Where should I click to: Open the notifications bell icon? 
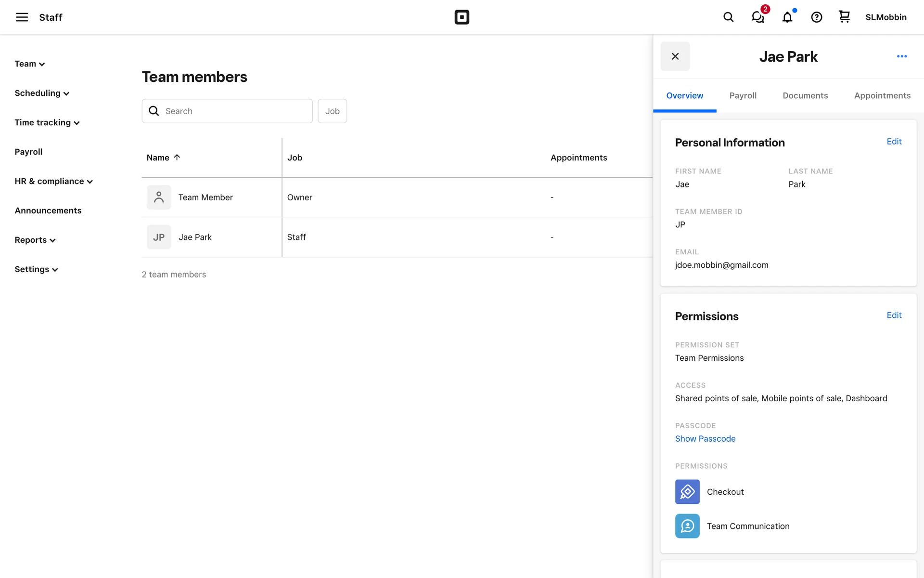[x=787, y=17]
